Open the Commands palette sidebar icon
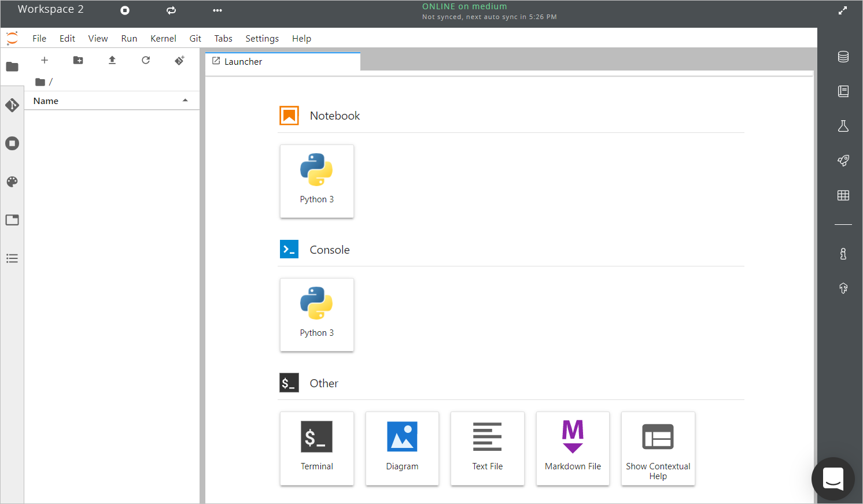Viewport: 863px width, 504px height. point(12,181)
